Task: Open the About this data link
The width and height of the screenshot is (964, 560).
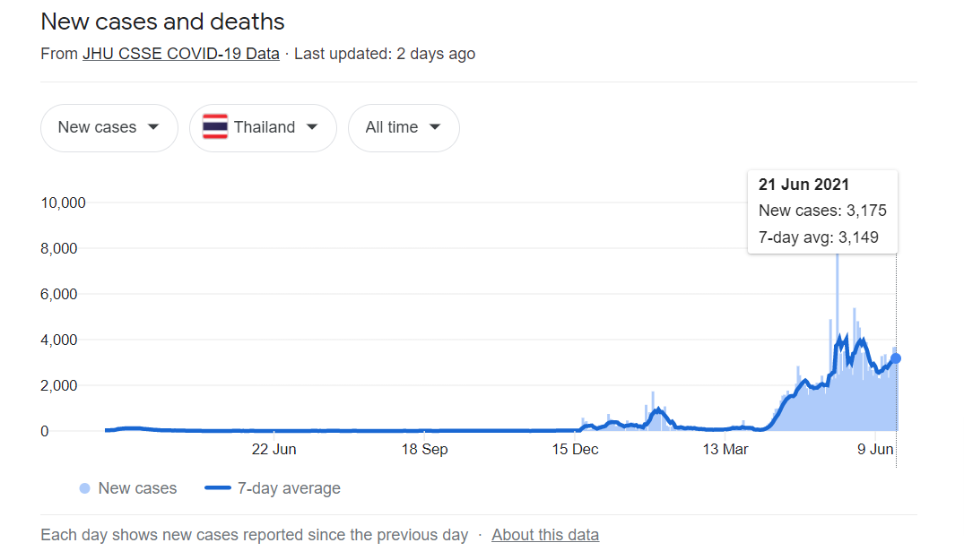Action: coord(545,535)
